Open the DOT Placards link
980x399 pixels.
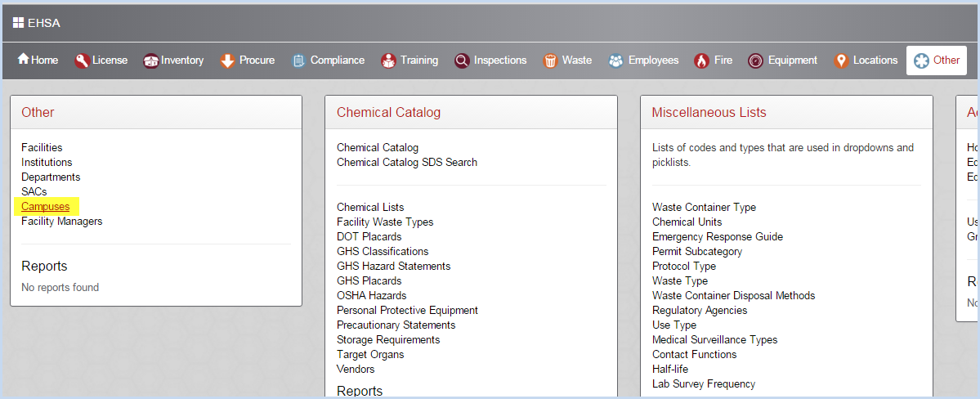coord(369,236)
